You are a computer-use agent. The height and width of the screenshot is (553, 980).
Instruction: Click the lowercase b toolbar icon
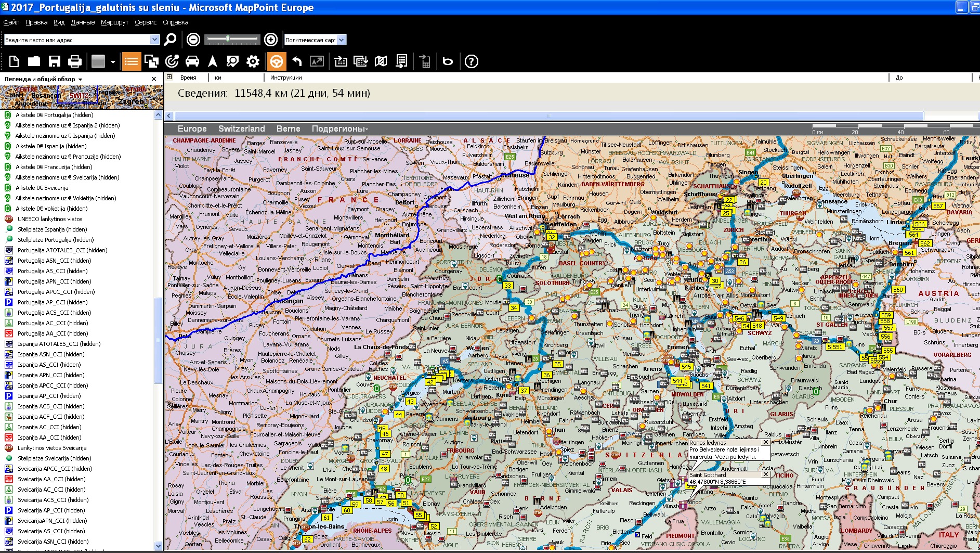pyautogui.click(x=448, y=61)
